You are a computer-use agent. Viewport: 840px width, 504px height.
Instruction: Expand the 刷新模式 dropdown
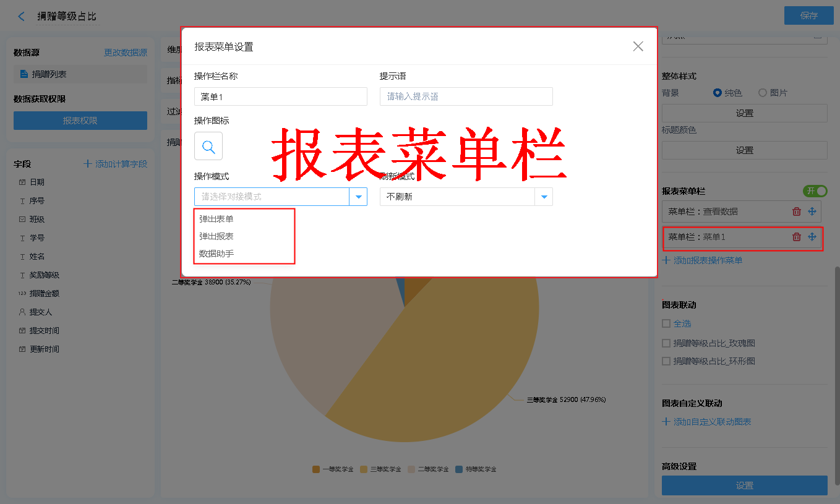tap(544, 197)
